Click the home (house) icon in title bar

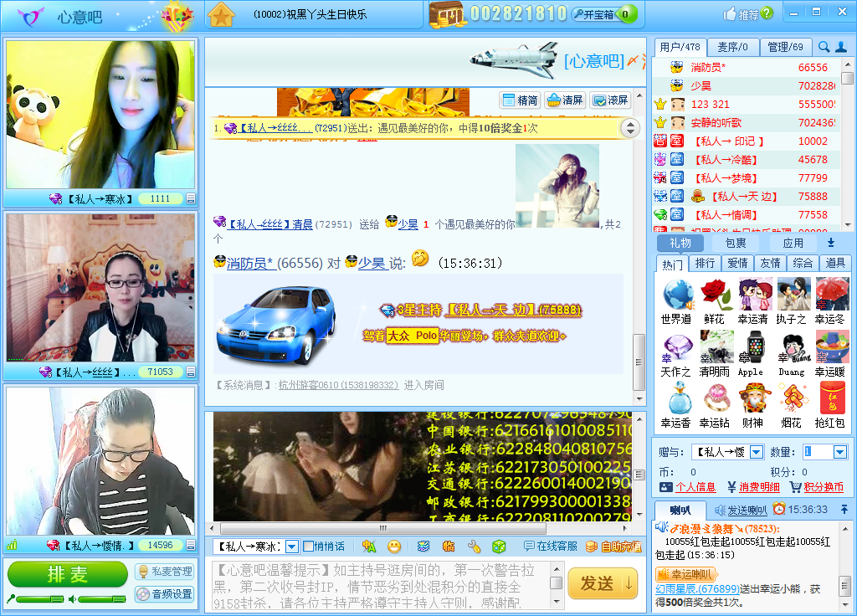point(221,14)
